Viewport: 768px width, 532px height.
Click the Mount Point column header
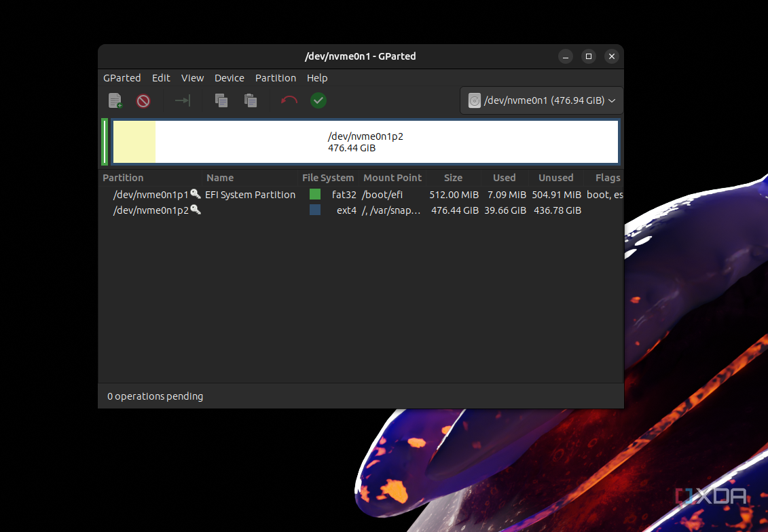click(x=392, y=178)
